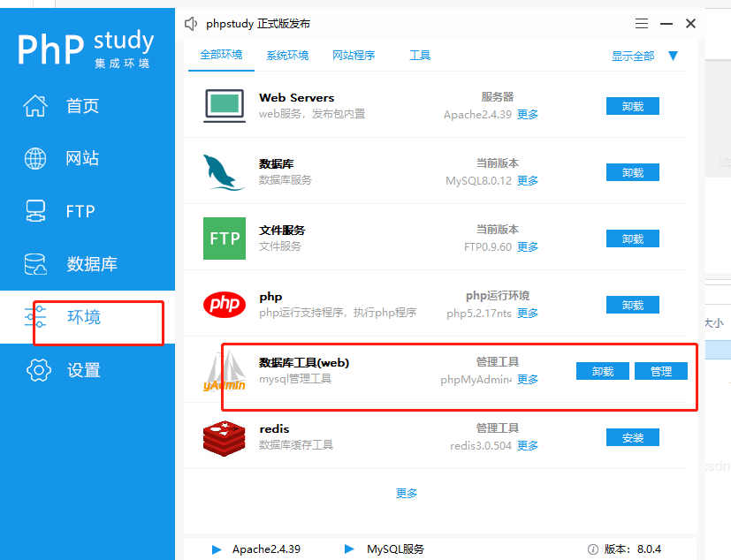Click the redis title text
The height and width of the screenshot is (560, 731).
pyautogui.click(x=274, y=429)
